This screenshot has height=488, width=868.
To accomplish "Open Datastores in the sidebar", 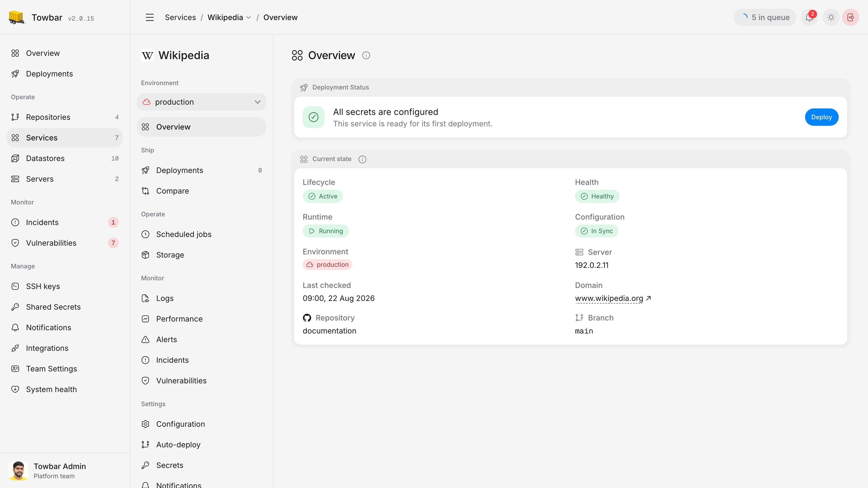I will [65, 158].
